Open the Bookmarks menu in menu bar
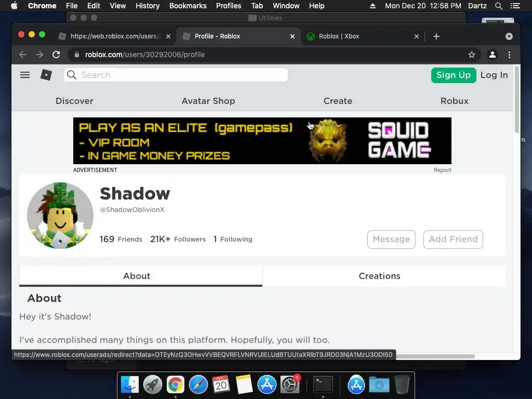Viewport: 532px width, 399px height. click(x=188, y=6)
